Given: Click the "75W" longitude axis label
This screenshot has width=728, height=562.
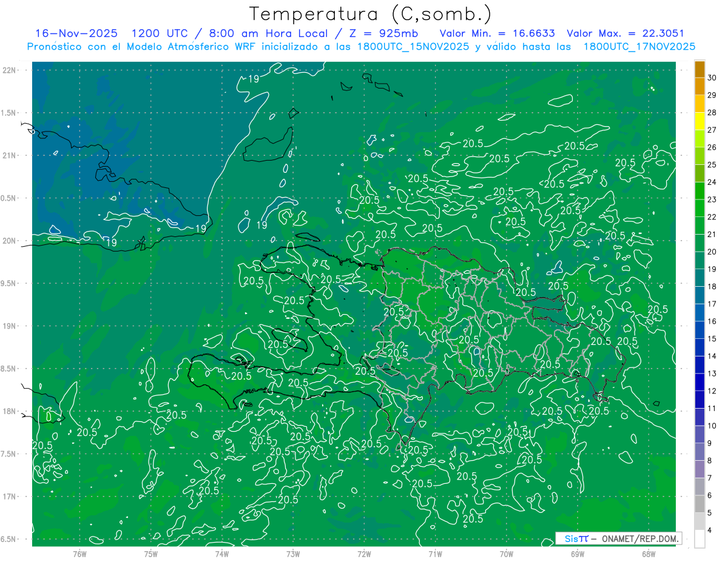Looking at the screenshot, I should point(150,554).
